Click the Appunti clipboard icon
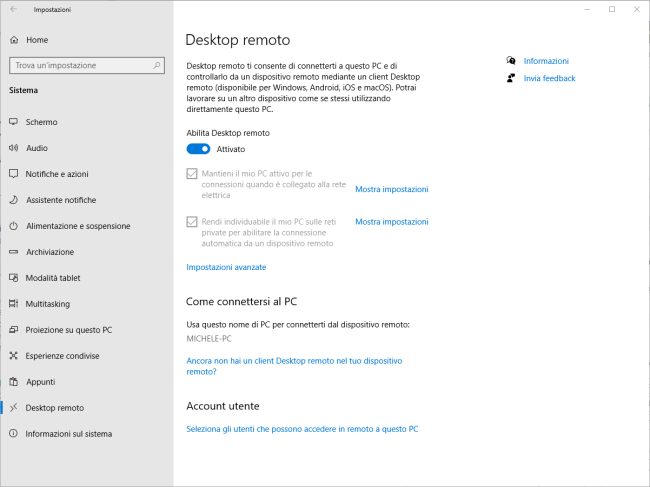Viewport: 650px width, 487px height. click(x=14, y=382)
